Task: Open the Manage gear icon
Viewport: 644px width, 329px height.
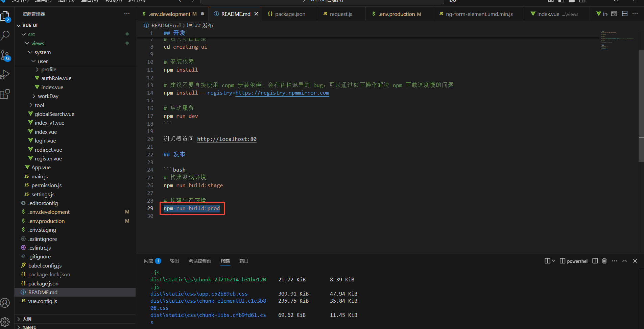Action: (5, 322)
